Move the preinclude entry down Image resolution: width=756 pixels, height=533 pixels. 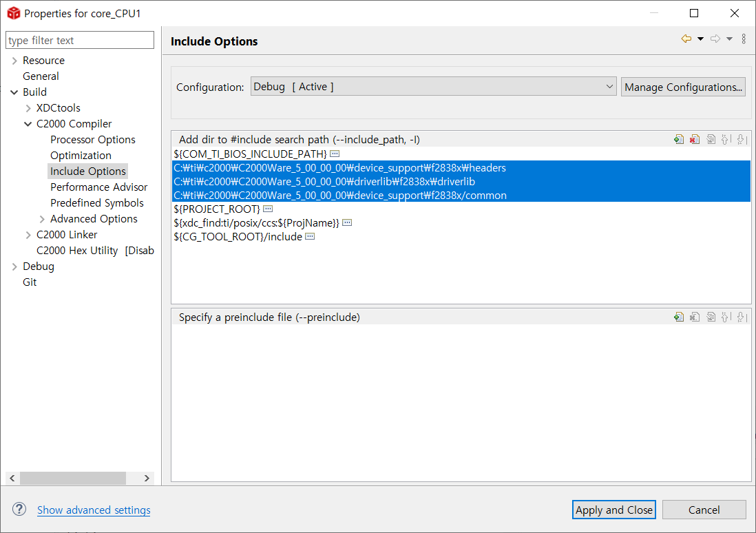pos(742,317)
